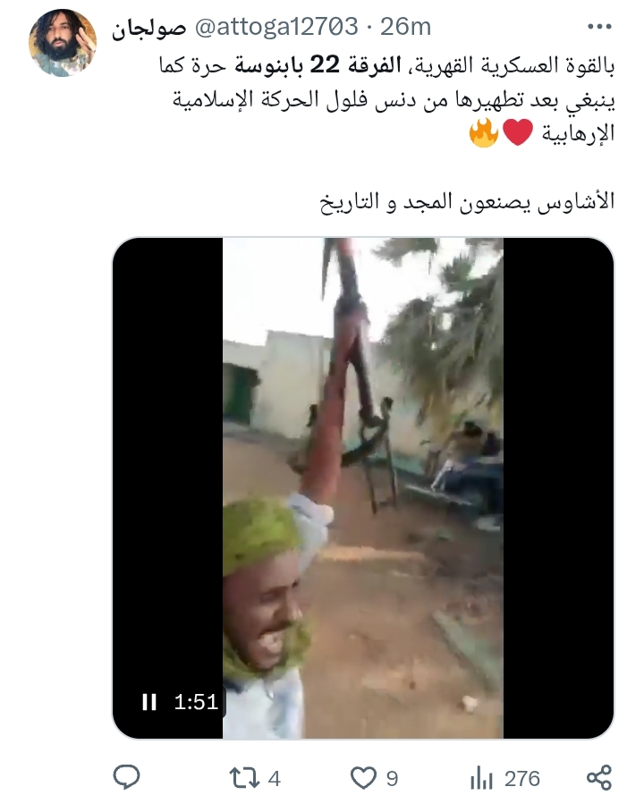The height and width of the screenshot is (812, 644).
Task: Pause the video with pause button
Action: coord(149,702)
